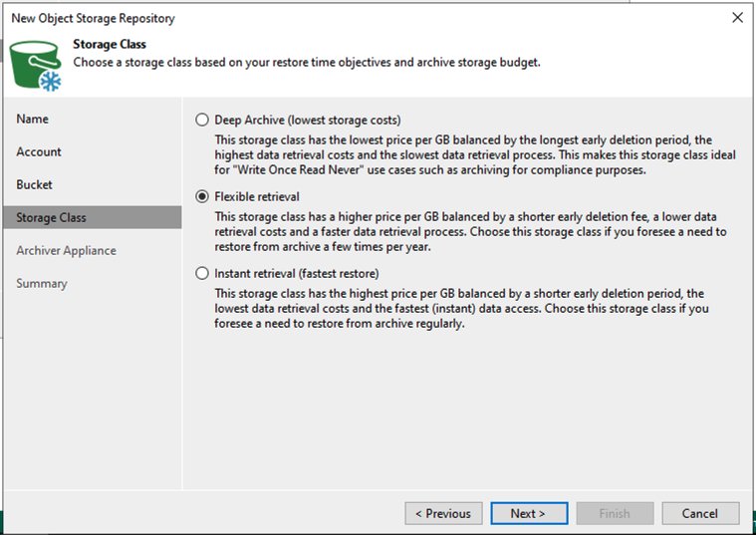The height and width of the screenshot is (535, 756).
Task: Select the Flexible retrieval radio button
Action: pos(202,196)
